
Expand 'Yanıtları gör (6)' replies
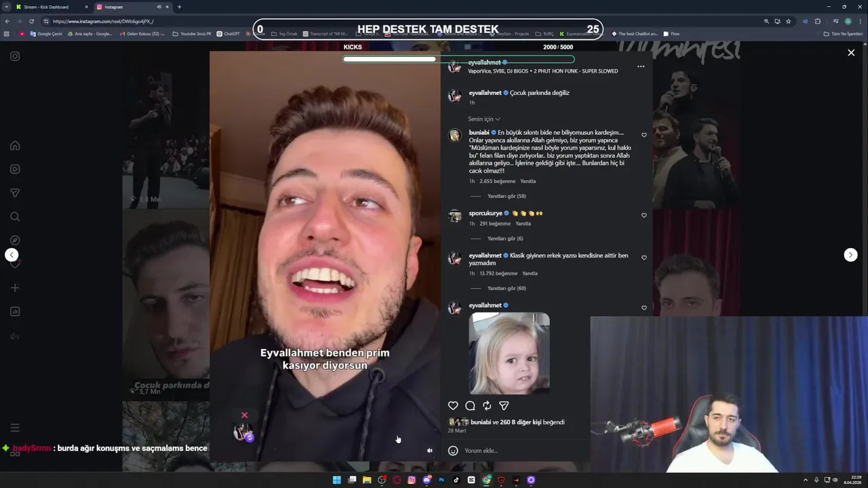[505, 239]
